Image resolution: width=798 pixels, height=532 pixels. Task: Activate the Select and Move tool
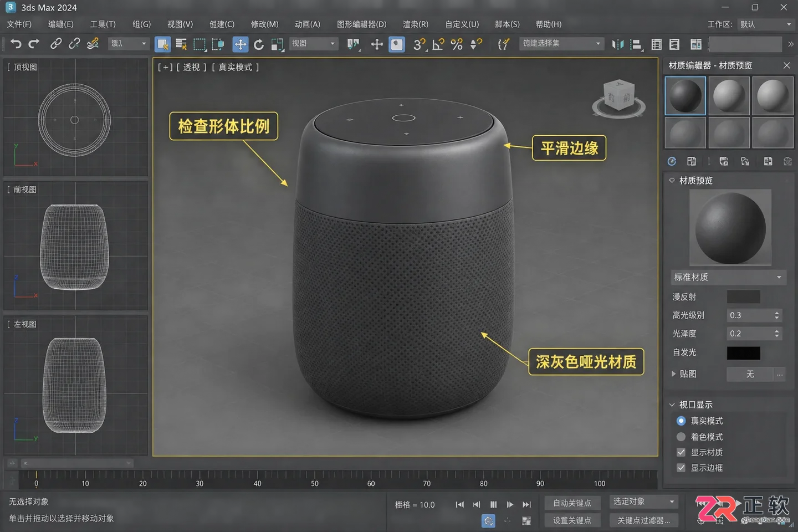240,44
